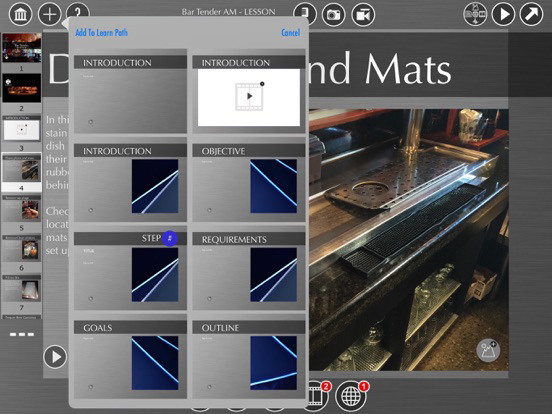Click the Add To Learn Path title
The image size is (552, 414).
101,32
